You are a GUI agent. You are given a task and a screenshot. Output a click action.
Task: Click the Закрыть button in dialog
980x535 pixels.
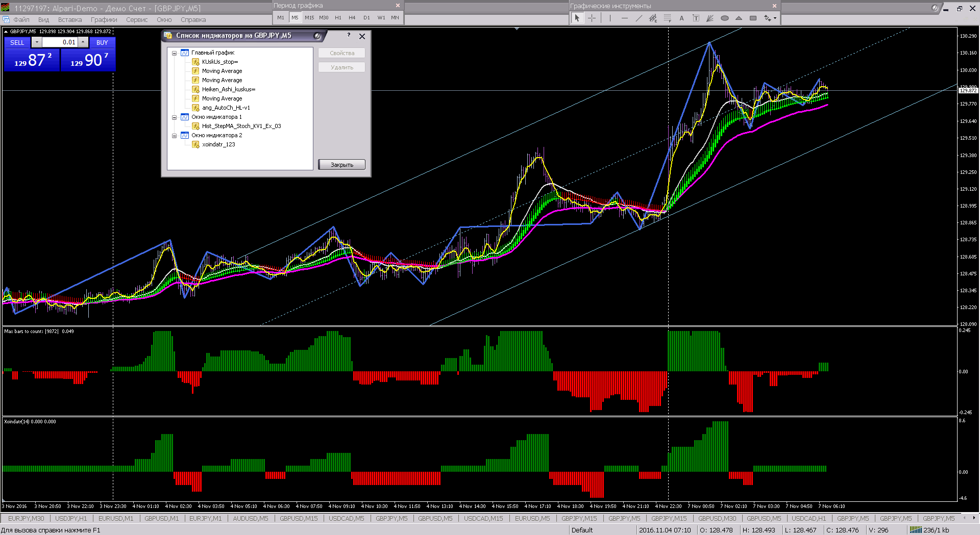click(341, 165)
